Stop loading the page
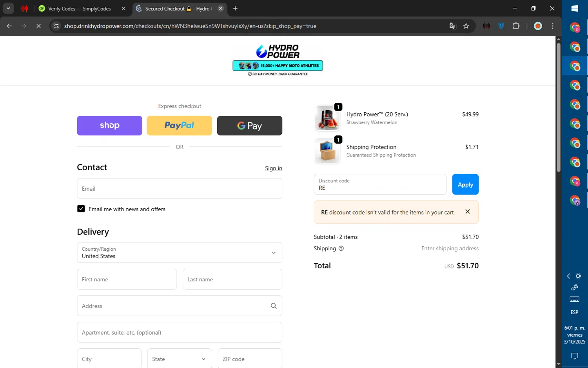Screen dimensions: 588x368 tap(38, 26)
